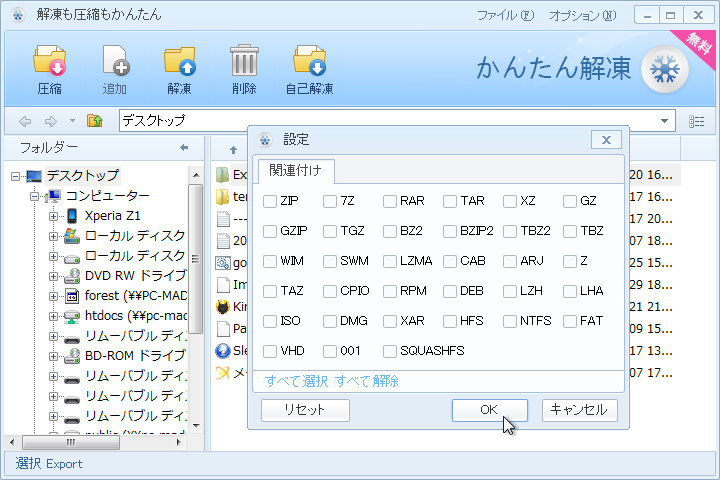The width and height of the screenshot is (720, 480).
Task: Open the ファイル (F) menu
Action: tap(505, 16)
